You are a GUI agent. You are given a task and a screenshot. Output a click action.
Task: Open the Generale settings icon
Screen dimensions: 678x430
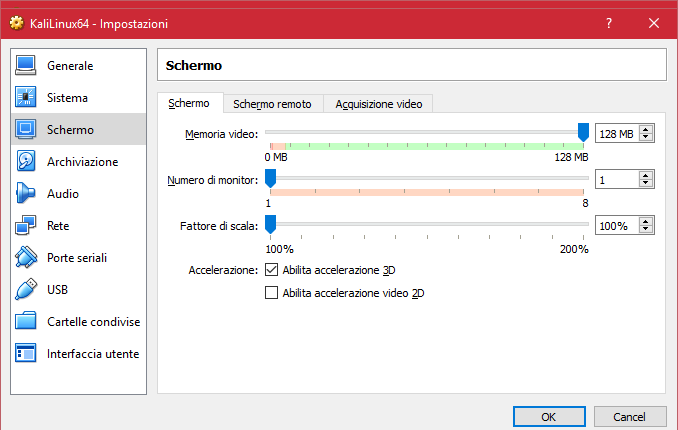[x=26, y=65]
